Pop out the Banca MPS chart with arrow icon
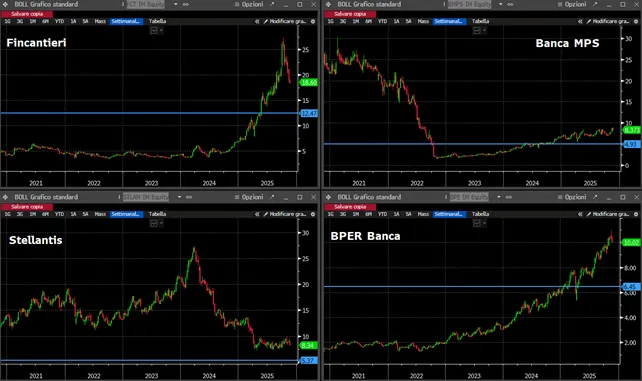Viewport: 642px width, 381px height. [595, 4]
